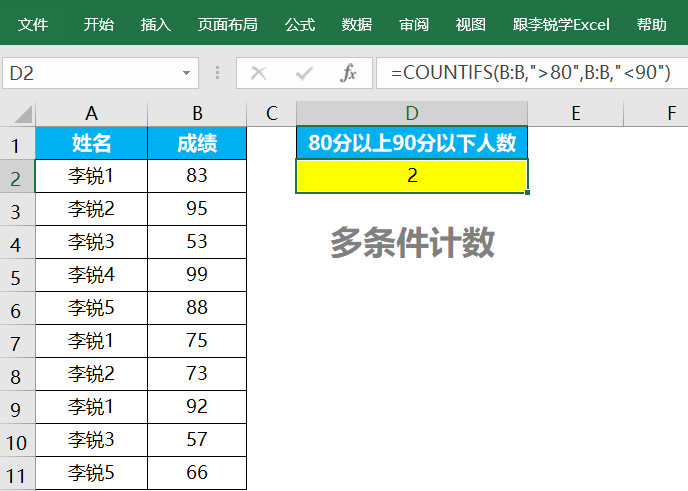The height and width of the screenshot is (491, 688).
Task: Select row 6 header
Action: click(17, 309)
